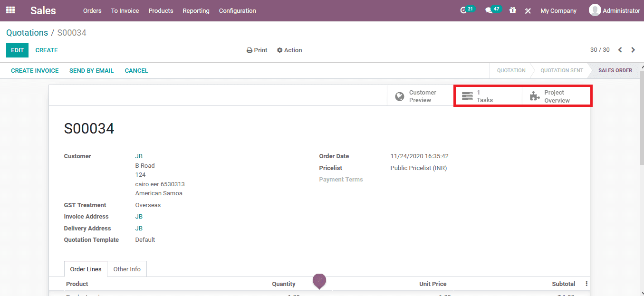This screenshot has width=644, height=296.
Task: Click the order date 11/24/2020 16:35:42
Action: (419, 156)
